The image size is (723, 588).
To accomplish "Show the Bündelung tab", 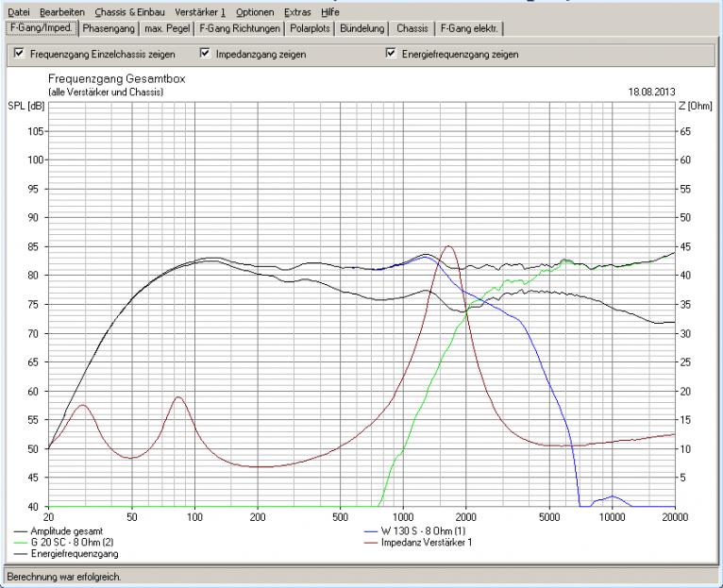I will coord(364,28).
